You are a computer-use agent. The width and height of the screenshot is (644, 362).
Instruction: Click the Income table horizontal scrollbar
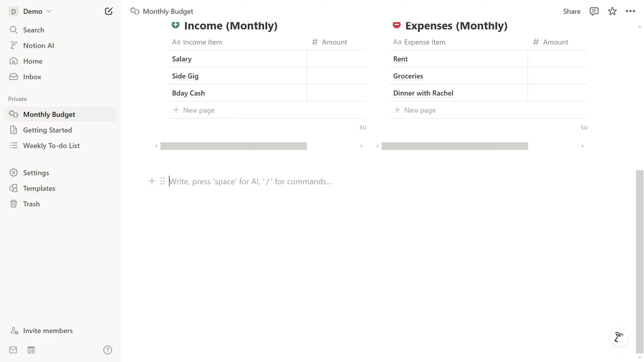coord(233,146)
